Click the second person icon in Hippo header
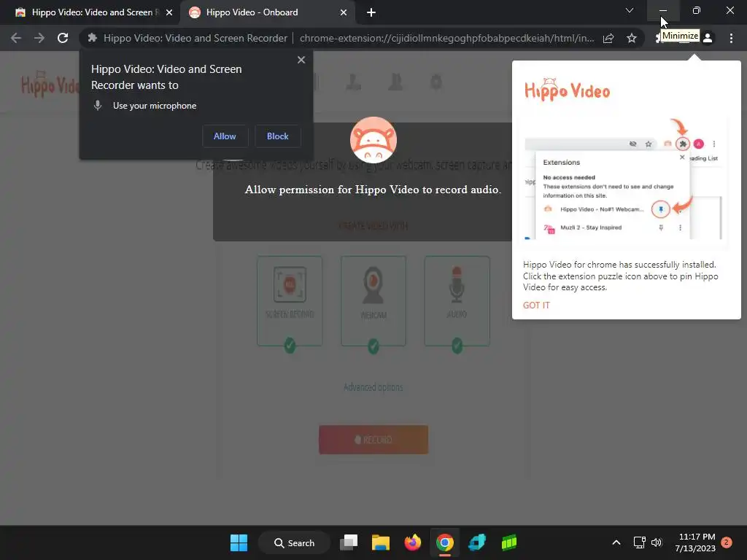The height and width of the screenshot is (560, 747). point(395,82)
